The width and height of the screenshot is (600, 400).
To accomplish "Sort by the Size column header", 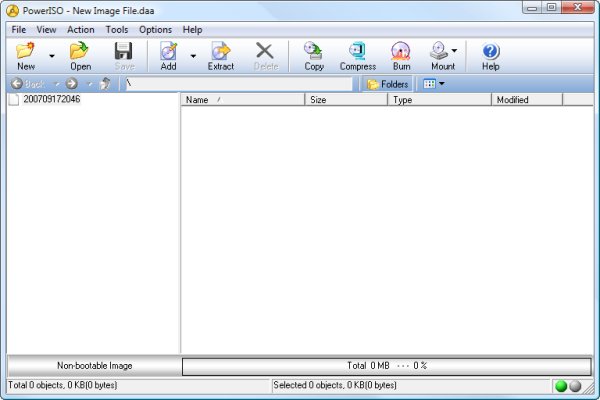I will point(346,100).
